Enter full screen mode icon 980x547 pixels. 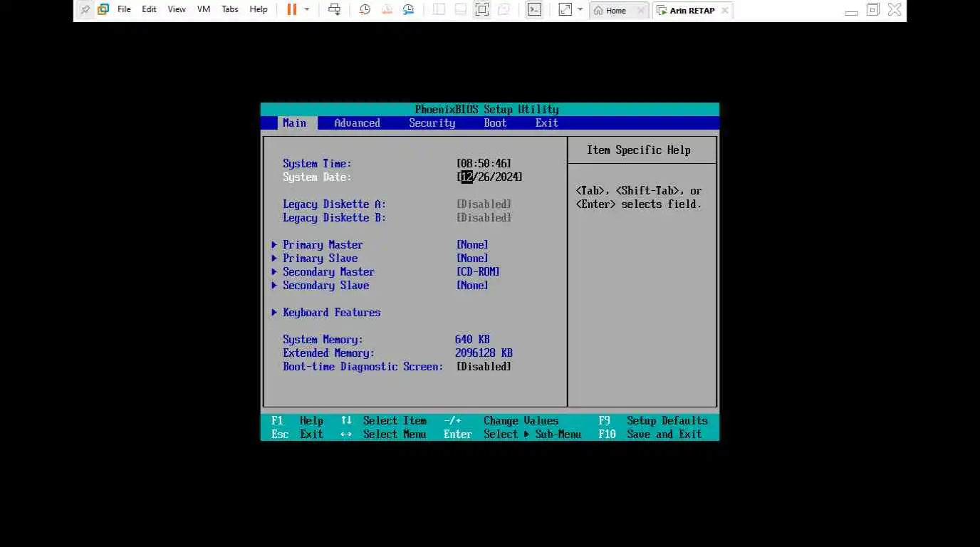coord(482,10)
